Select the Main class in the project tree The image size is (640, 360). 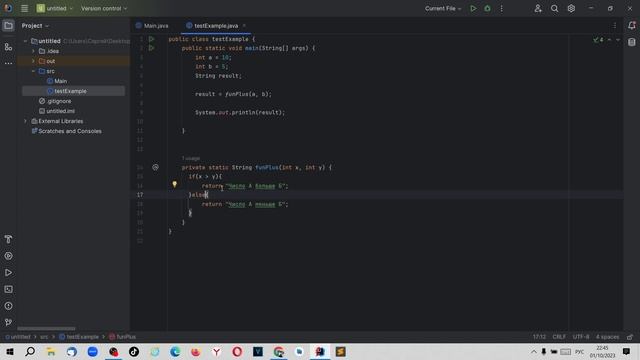57,81
